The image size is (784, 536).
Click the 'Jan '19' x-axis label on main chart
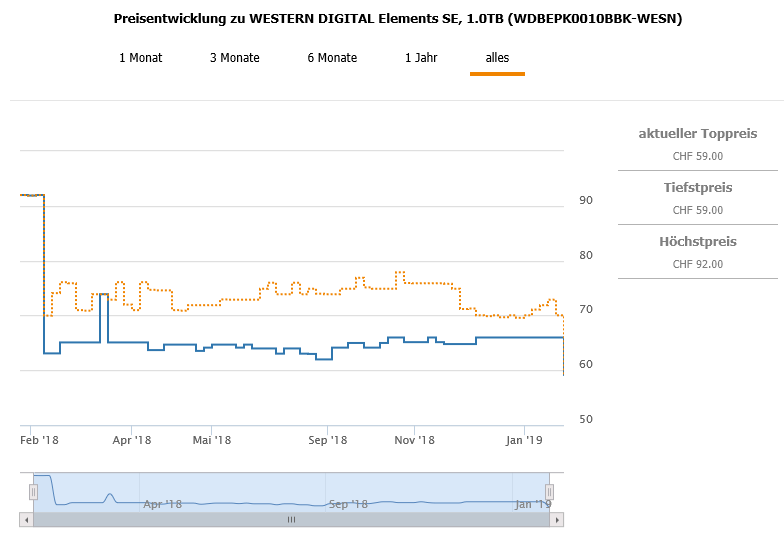click(524, 440)
